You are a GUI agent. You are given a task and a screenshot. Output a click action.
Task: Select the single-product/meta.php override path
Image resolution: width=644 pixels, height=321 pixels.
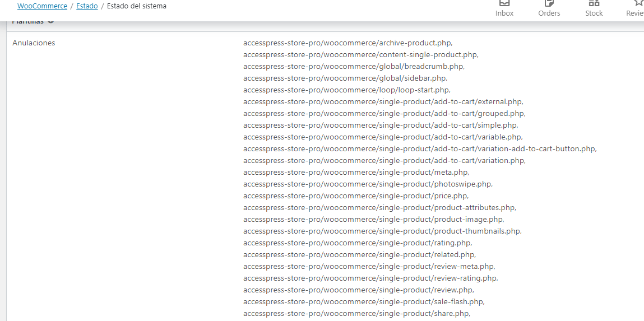click(x=356, y=172)
